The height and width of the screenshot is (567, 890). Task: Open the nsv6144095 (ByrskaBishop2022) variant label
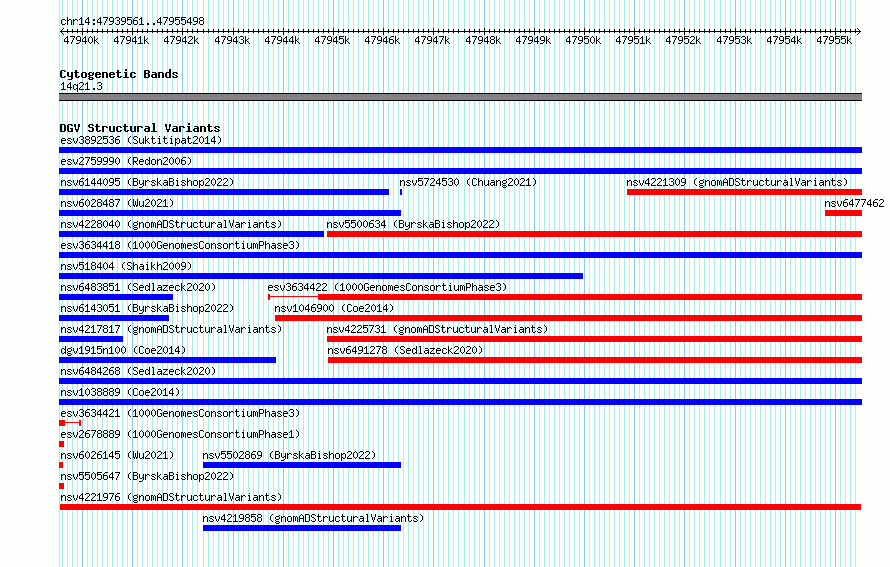click(147, 182)
